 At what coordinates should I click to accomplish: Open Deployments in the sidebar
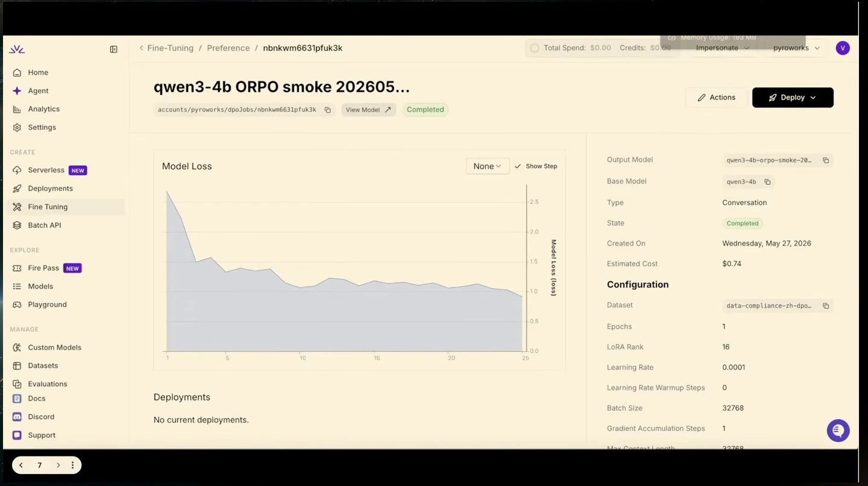(x=50, y=188)
